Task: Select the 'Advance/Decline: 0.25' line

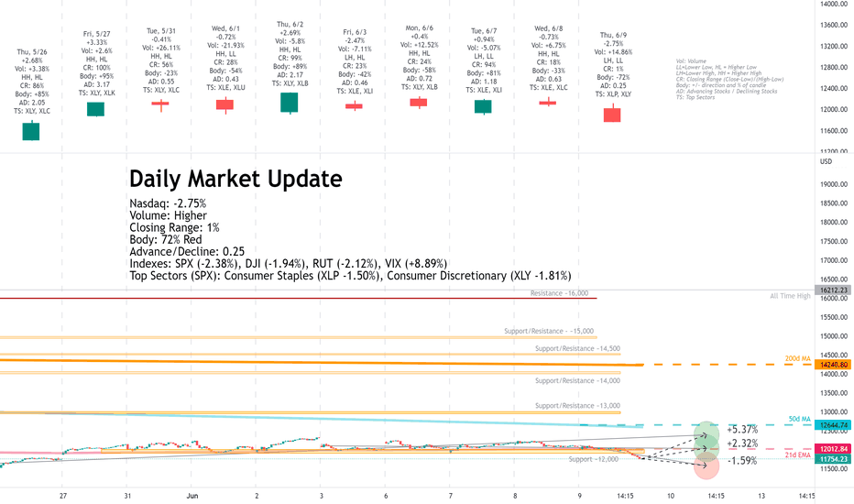Action: (x=187, y=251)
